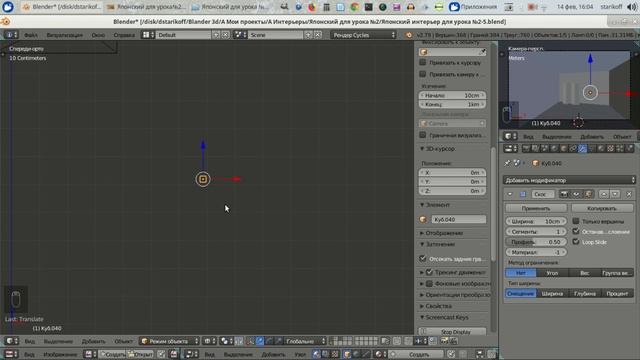Click the info editor type icon

click(x=11, y=35)
